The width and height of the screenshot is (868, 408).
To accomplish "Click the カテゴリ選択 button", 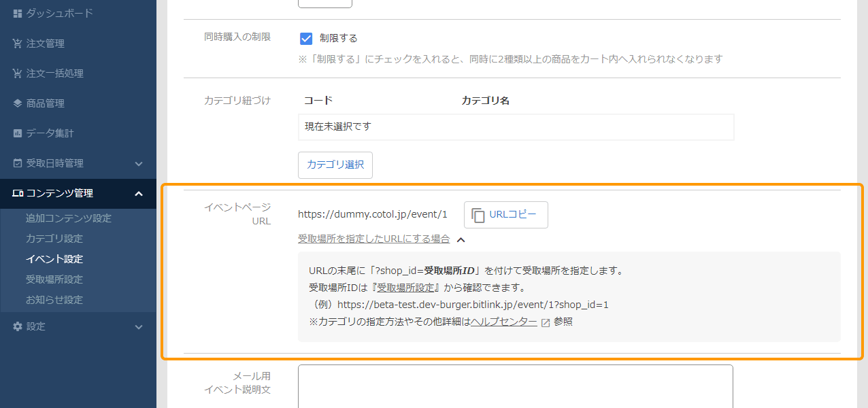I will point(335,165).
